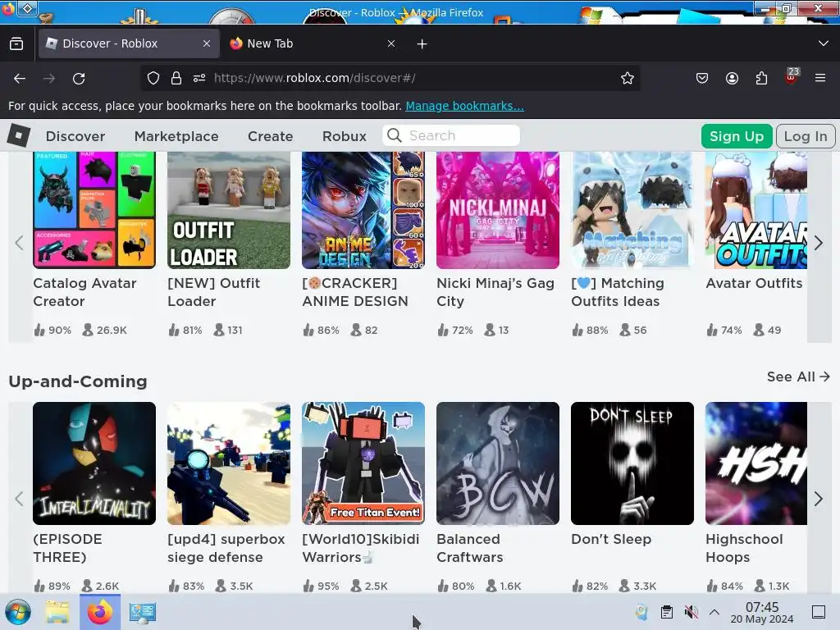
Task: Open Firefox account icon
Action: tap(732, 78)
